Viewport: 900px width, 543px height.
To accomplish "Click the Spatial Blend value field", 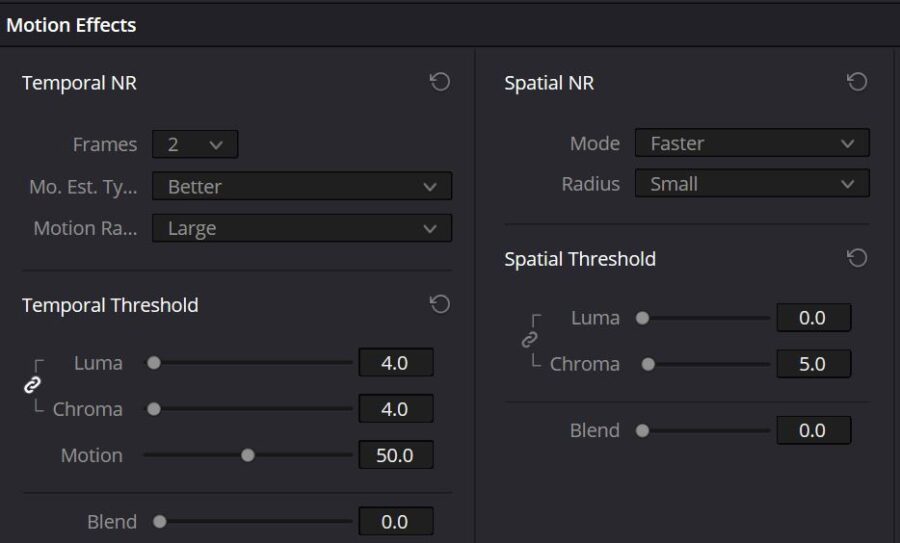I will (x=812, y=430).
